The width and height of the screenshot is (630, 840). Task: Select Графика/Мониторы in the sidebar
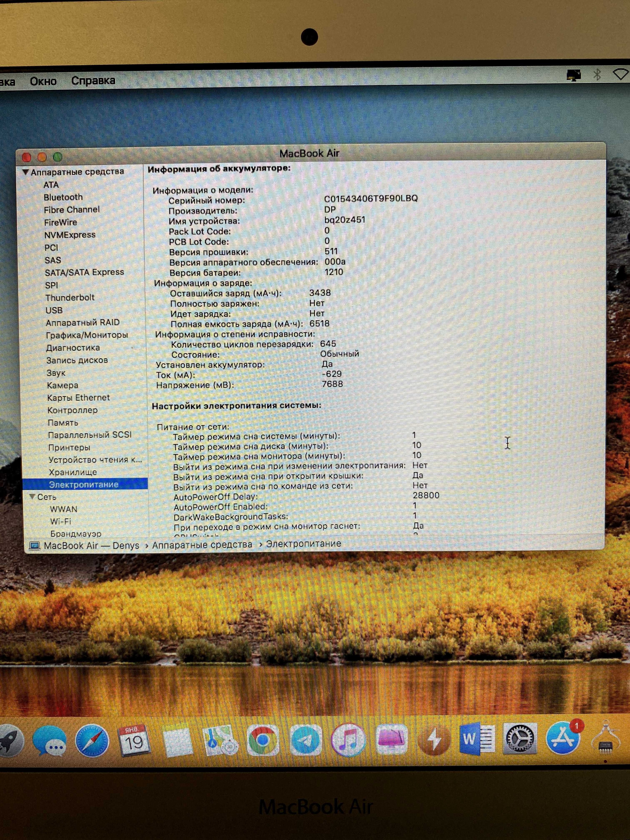[x=87, y=335]
